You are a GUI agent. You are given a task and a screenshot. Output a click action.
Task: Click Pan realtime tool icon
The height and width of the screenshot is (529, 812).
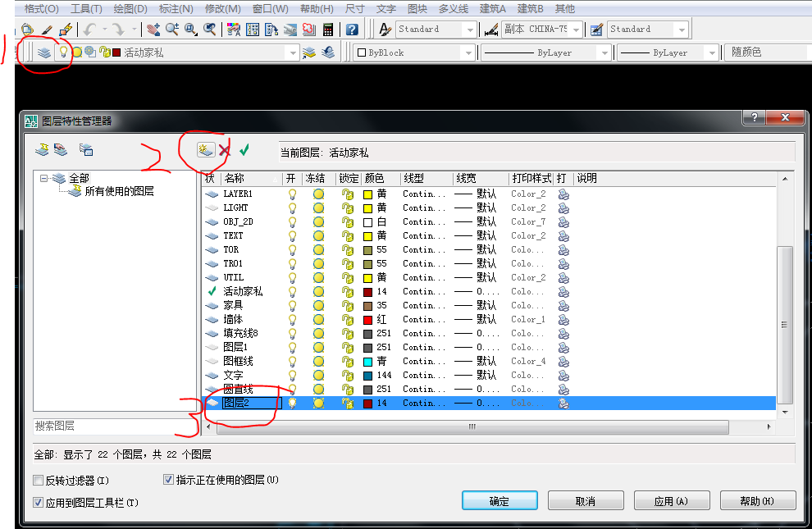(x=153, y=30)
